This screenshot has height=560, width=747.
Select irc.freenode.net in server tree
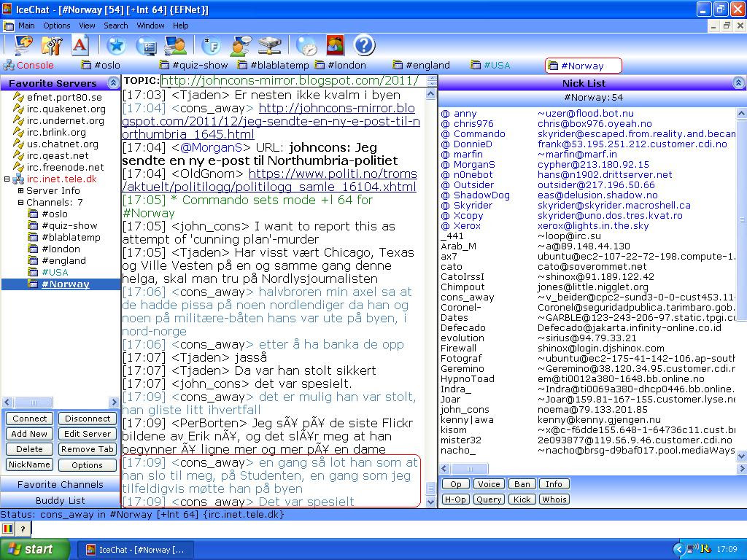tap(65, 167)
